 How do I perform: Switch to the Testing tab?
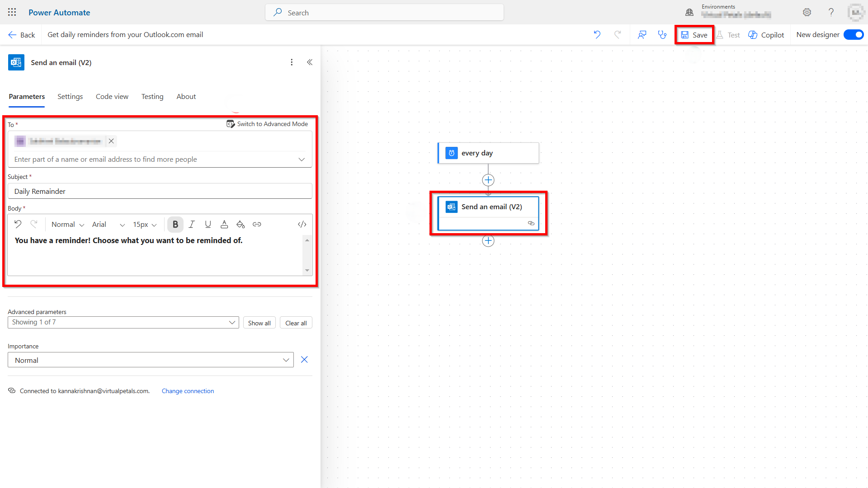click(x=152, y=97)
